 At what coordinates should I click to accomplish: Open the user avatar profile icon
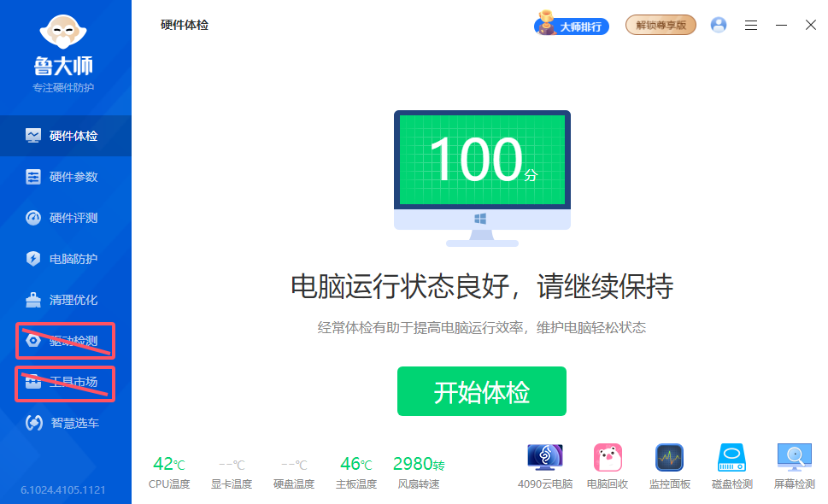coord(718,25)
